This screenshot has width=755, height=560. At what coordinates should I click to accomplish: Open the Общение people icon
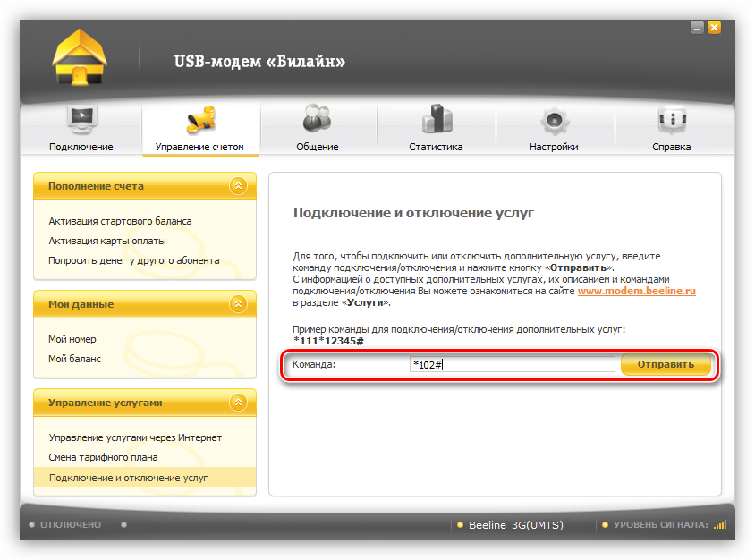tap(317, 120)
